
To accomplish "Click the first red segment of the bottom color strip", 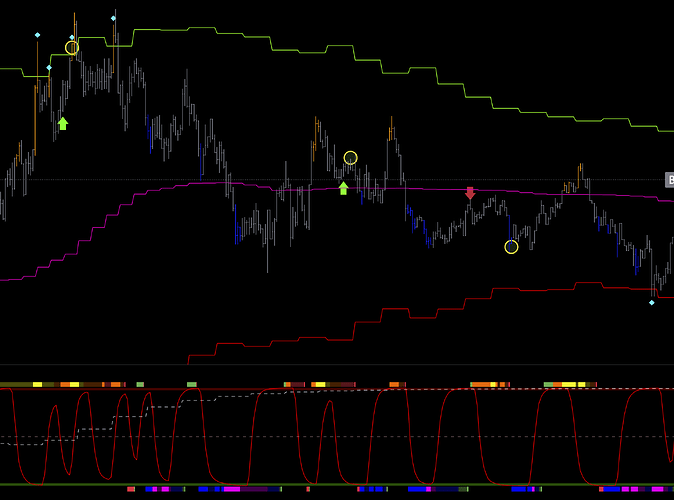I will coord(131,489).
